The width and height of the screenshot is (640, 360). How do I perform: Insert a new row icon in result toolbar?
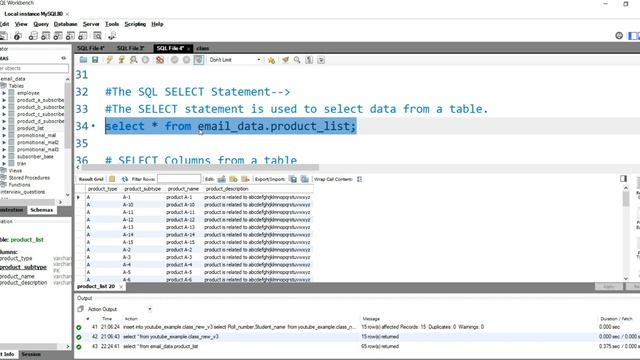click(233, 179)
